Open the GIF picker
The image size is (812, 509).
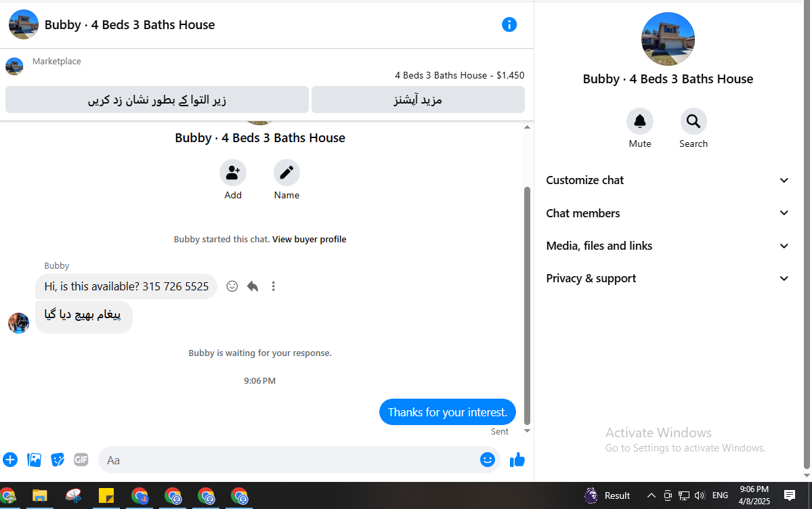(x=81, y=460)
